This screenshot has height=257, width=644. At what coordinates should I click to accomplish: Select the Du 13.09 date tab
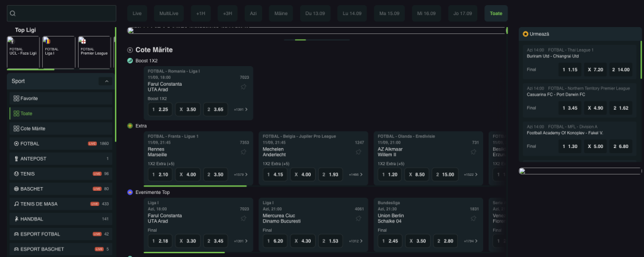coord(315,13)
